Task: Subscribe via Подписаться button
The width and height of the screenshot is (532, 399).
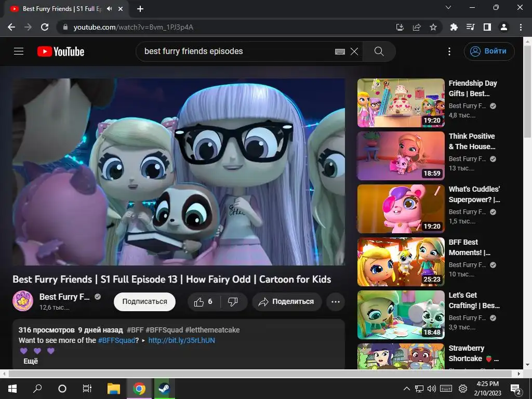Action: click(x=144, y=302)
